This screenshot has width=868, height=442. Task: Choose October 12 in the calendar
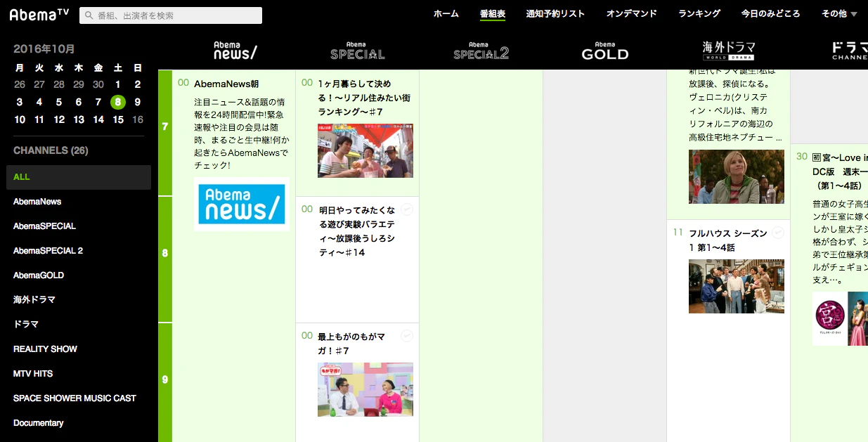(59, 119)
